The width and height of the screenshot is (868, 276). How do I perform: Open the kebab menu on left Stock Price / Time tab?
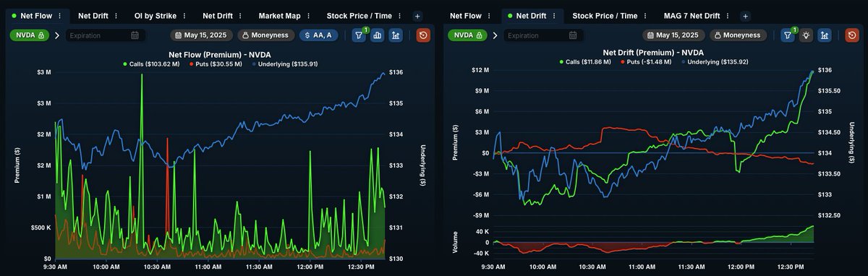[x=400, y=16]
